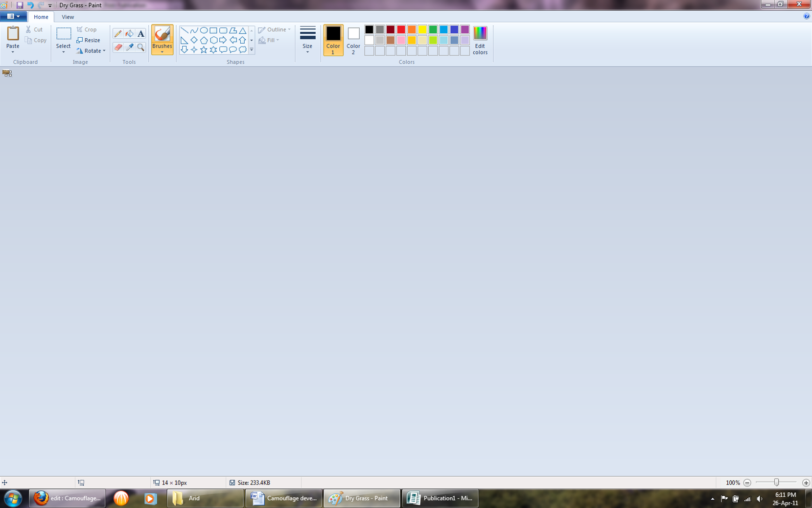Activate Color 1 foreground swatch
Image resolution: width=812 pixels, height=508 pixels.
coord(333,40)
